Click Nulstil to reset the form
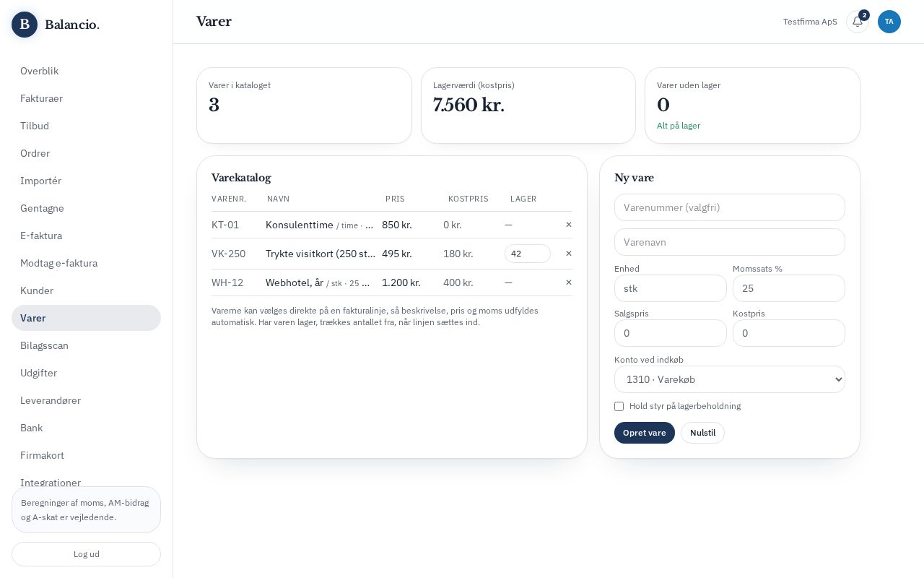Screen dimensions: 924x578 click(702, 433)
